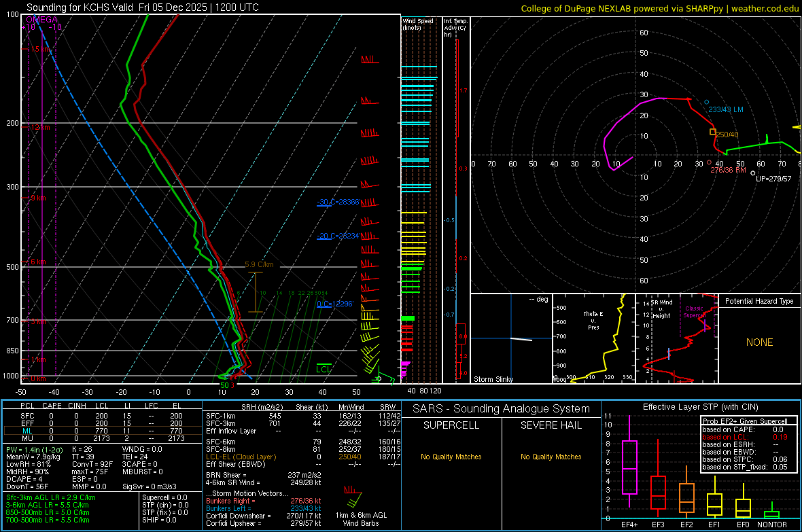Click the BRN Shear value row
Viewport: 802px width, 532px height.
pos(264,475)
